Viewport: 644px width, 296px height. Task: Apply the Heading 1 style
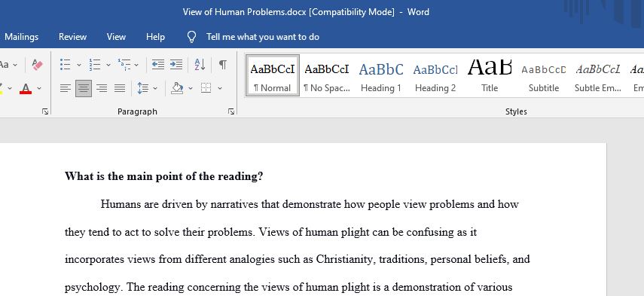[380, 76]
